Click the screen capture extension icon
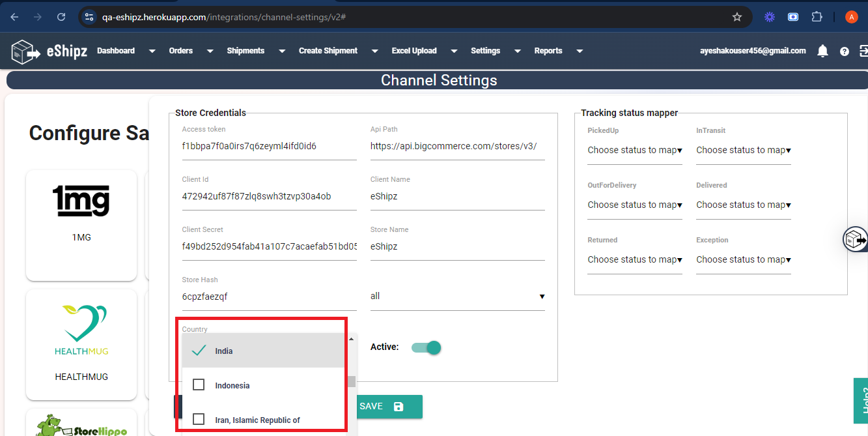Viewport: 868px width, 436px height. point(793,17)
